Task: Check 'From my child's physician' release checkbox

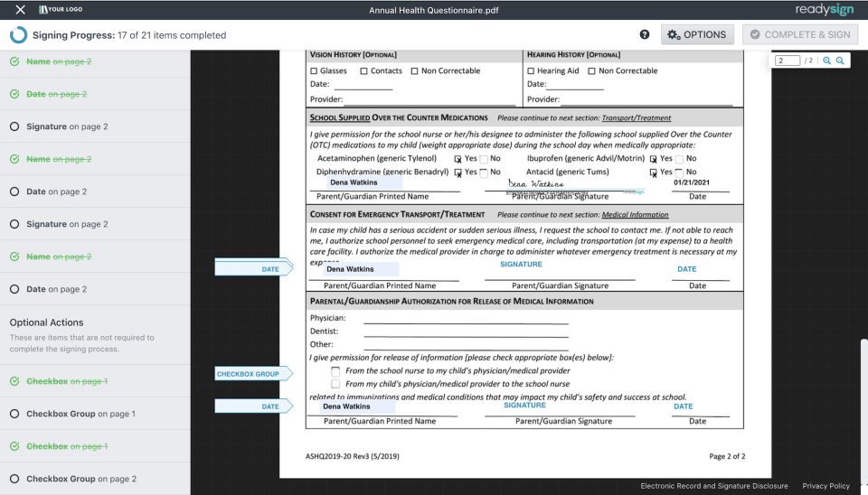Action: tap(335, 384)
